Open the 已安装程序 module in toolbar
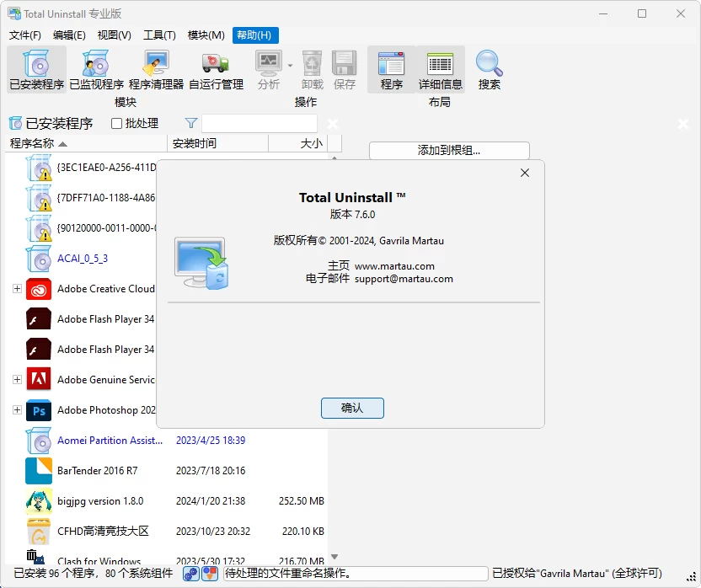 point(37,69)
